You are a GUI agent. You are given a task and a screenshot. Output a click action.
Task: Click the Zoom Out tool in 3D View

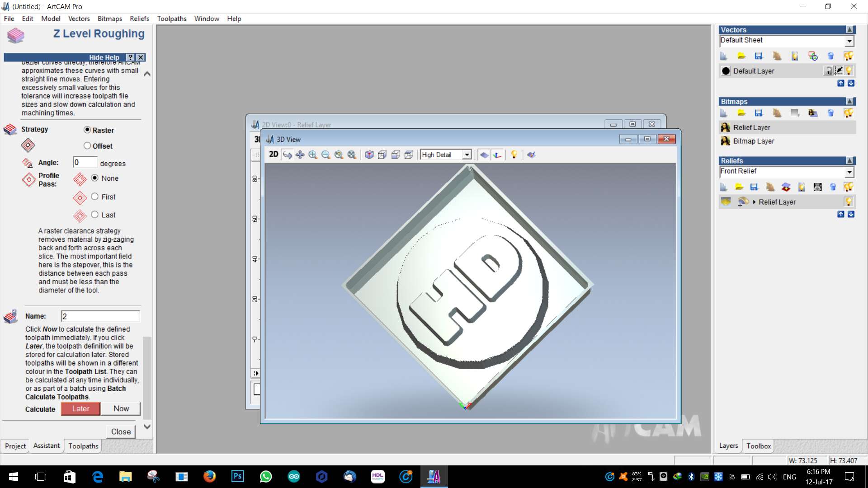tap(325, 155)
